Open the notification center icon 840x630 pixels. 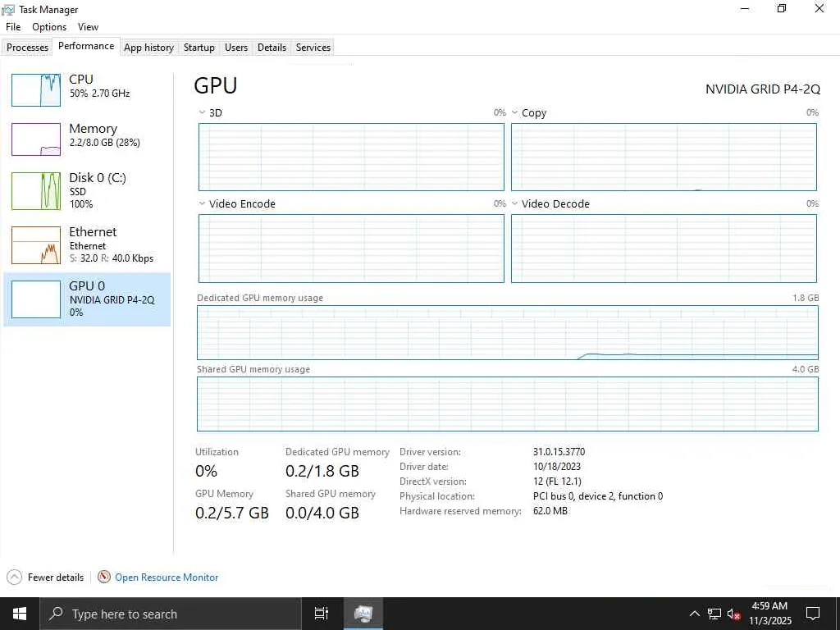point(813,614)
